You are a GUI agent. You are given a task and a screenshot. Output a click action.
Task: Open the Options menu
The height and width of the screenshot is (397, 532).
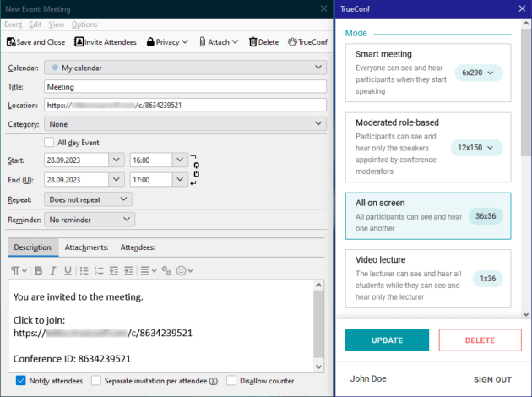click(84, 24)
